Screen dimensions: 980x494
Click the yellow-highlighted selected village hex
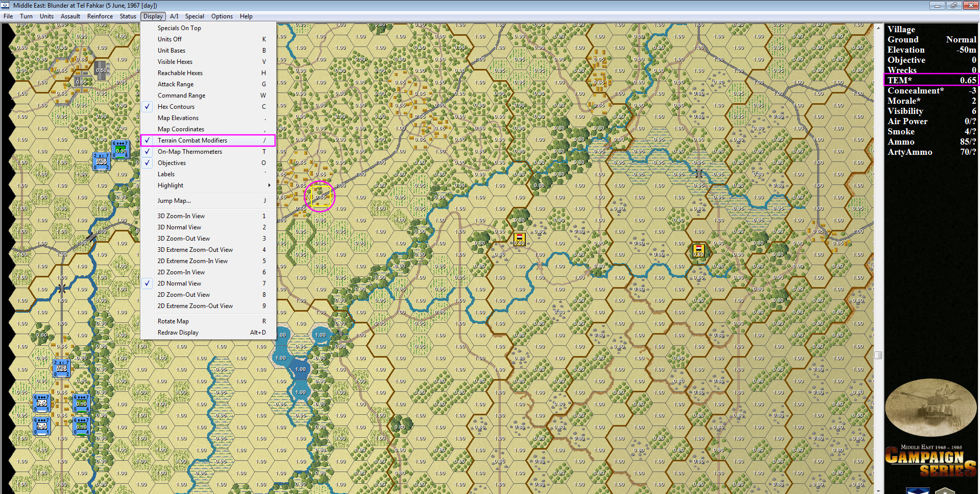[x=320, y=197]
